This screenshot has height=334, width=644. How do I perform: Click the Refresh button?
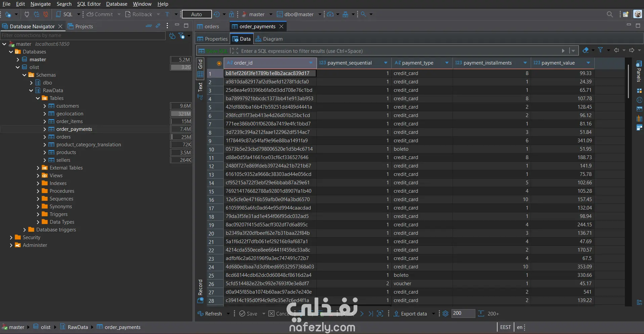click(x=210, y=313)
